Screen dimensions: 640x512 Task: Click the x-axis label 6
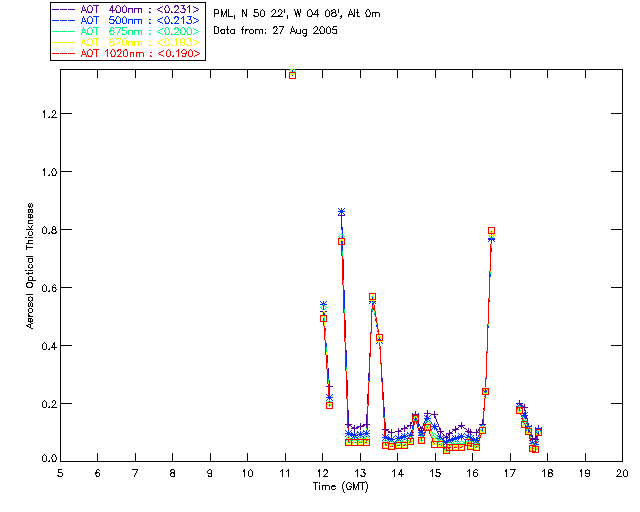[x=98, y=473]
